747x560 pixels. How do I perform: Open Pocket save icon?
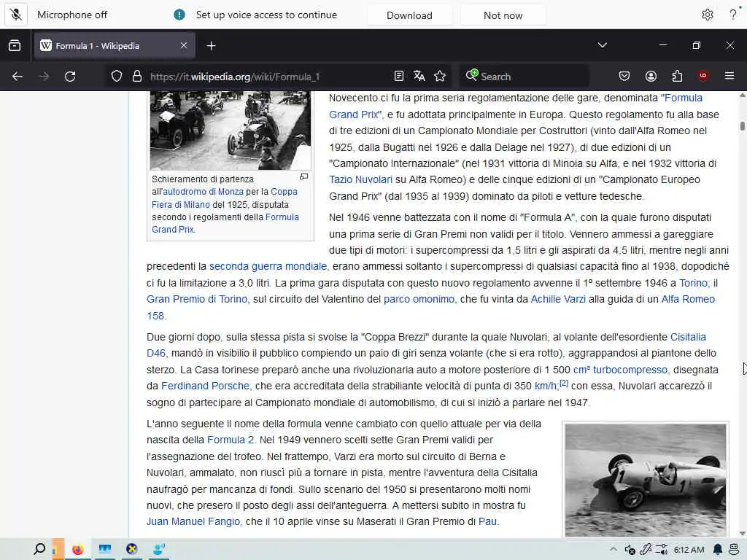click(624, 76)
